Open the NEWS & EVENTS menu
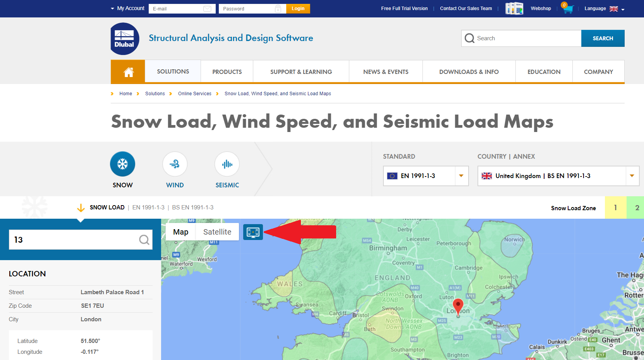The width and height of the screenshot is (644, 360). (x=386, y=72)
